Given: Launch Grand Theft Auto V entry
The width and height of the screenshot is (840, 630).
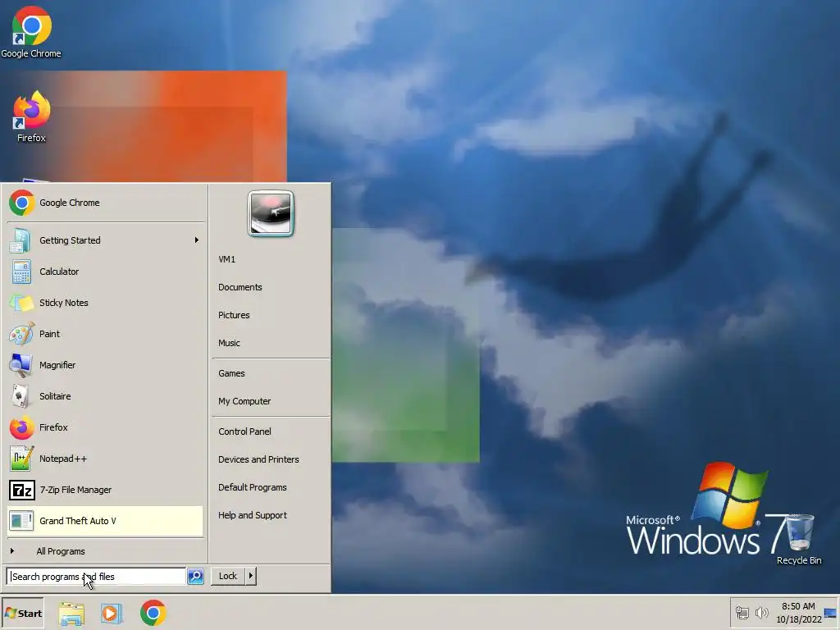Looking at the screenshot, I should pos(105,521).
